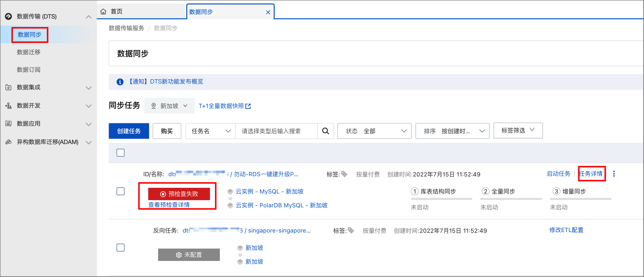Viewport: 644px width, 277px height.
Task: Check the 预检查失败 task checkbox
Action: pyautogui.click(x=121, y=191)
